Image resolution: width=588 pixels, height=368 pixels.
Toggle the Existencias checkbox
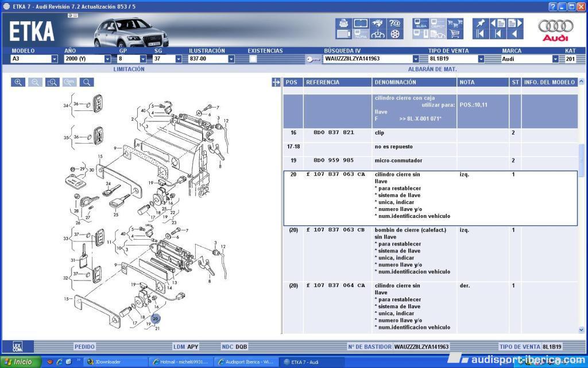coord(253,59)
